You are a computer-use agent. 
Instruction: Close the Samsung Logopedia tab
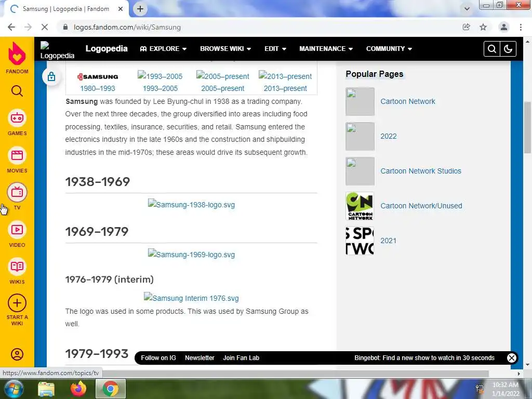click(x=121, y=9)
